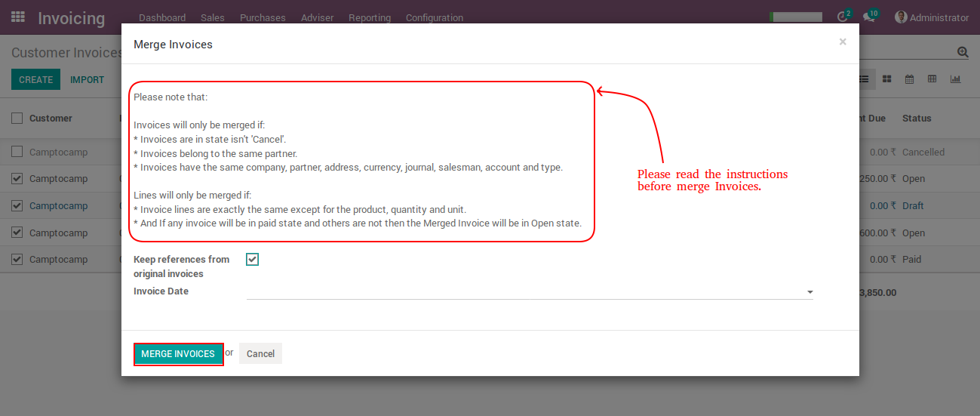Toggle the select-all checkbox beside Customer header
This screenshot has height=416, width=980.
click(x=17, y=118)
